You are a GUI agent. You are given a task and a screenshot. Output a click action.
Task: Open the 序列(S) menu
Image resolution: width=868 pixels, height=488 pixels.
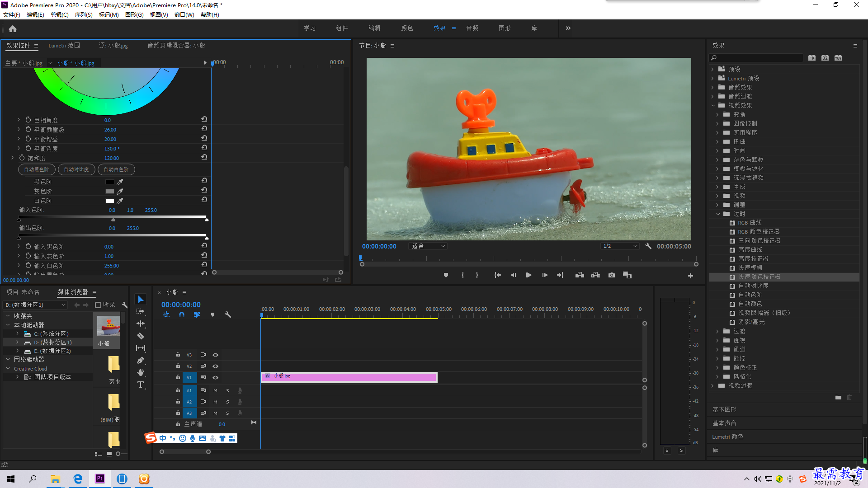click(x=84, y=15)
